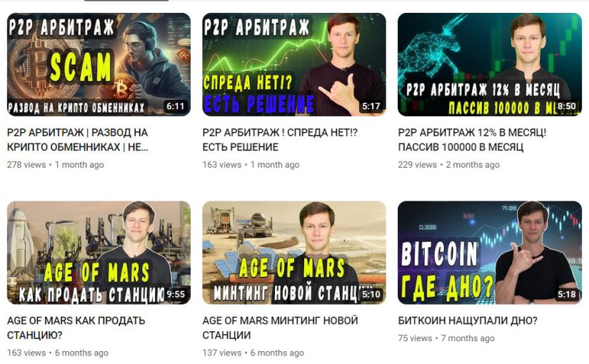The image size is (589, 364).
Task: Click the 8:50 duration badge
Action: [x=566, y=106]
